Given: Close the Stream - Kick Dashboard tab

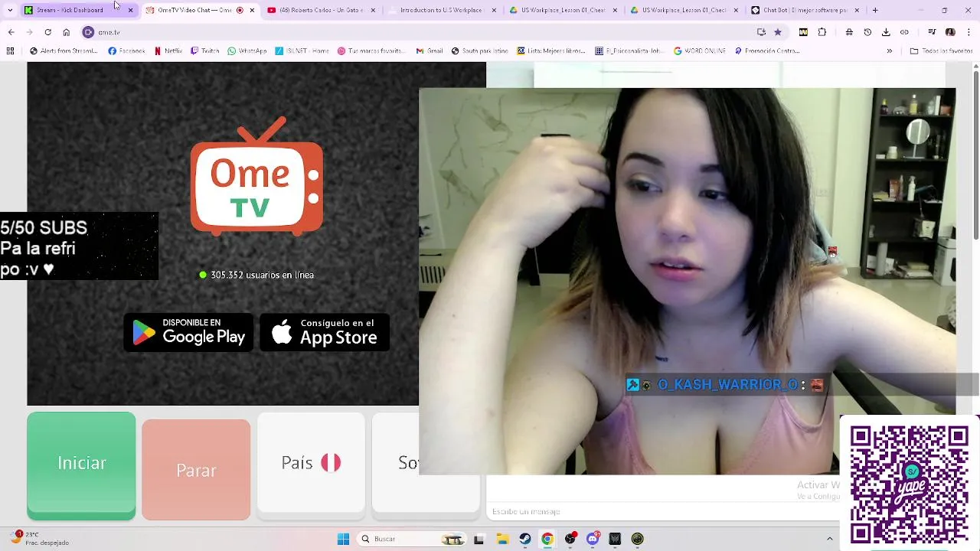Looking at the screenshot, I should click(130, 10).
